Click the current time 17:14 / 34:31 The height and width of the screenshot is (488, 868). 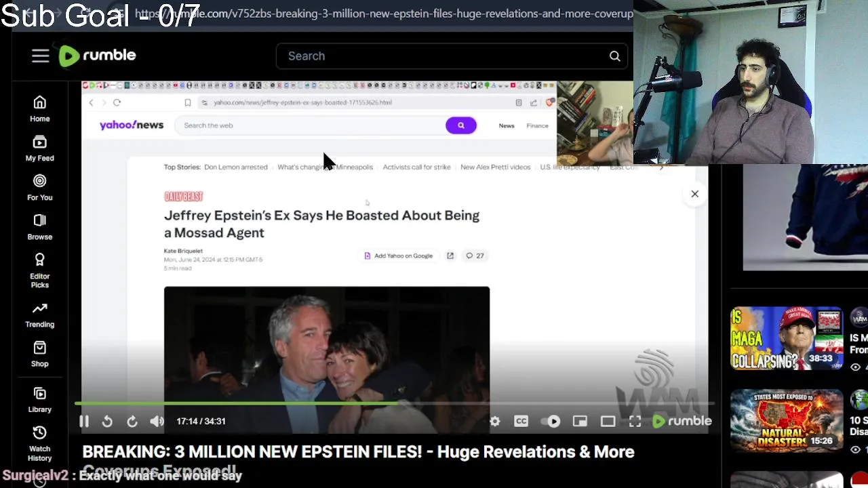coord(201,421)
